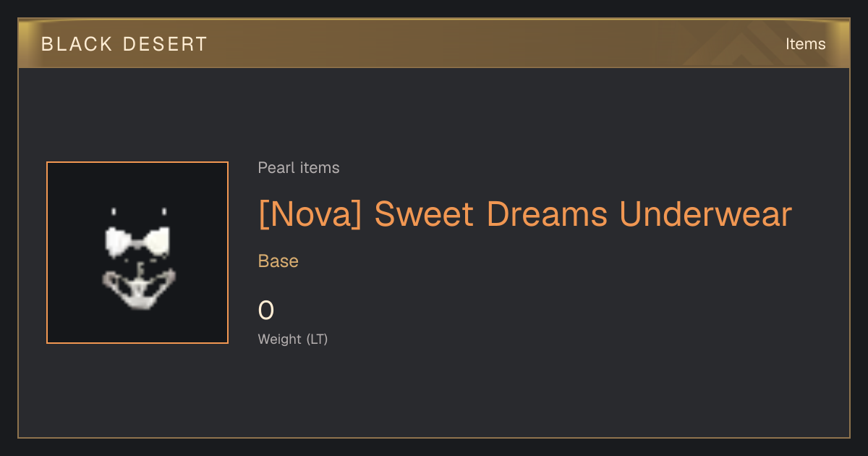Image resolution: width=868 pixels, height=456 pixels.
Task: Click the Weight (LT) label
Action: pyautogui.click(x=293, y=339)
